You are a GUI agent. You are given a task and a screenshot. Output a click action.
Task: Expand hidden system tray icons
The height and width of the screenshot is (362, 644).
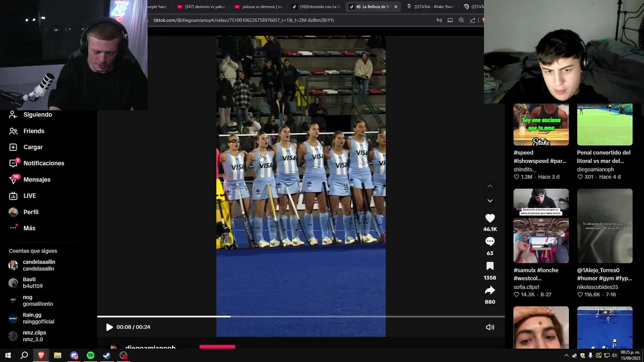pos(567,355)
